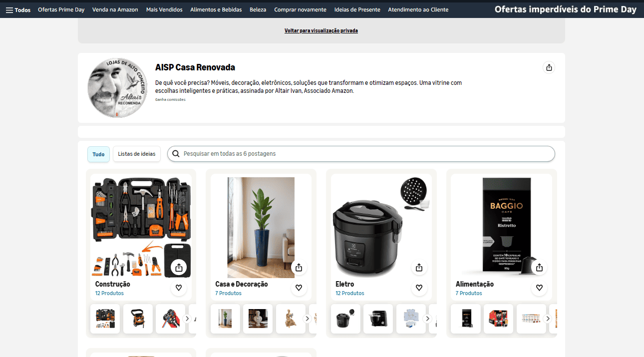Share the Alimentação collection

pos(539,267)
